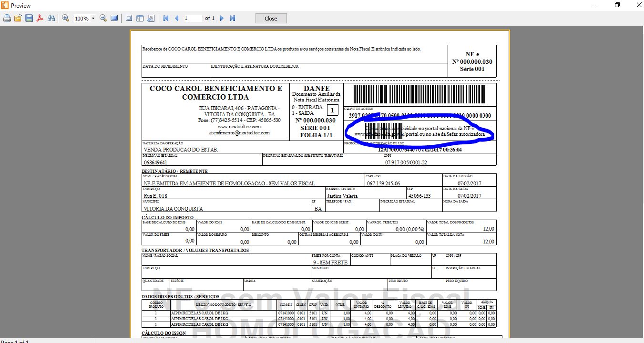
Task: Open Find with the binoculars icon
Action: tap(51, 19)
